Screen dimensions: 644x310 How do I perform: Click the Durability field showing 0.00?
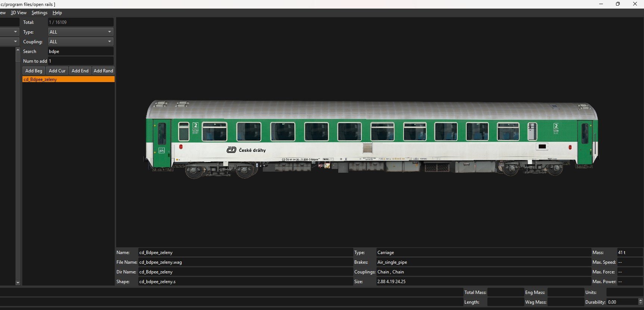(x=622, y=302)
